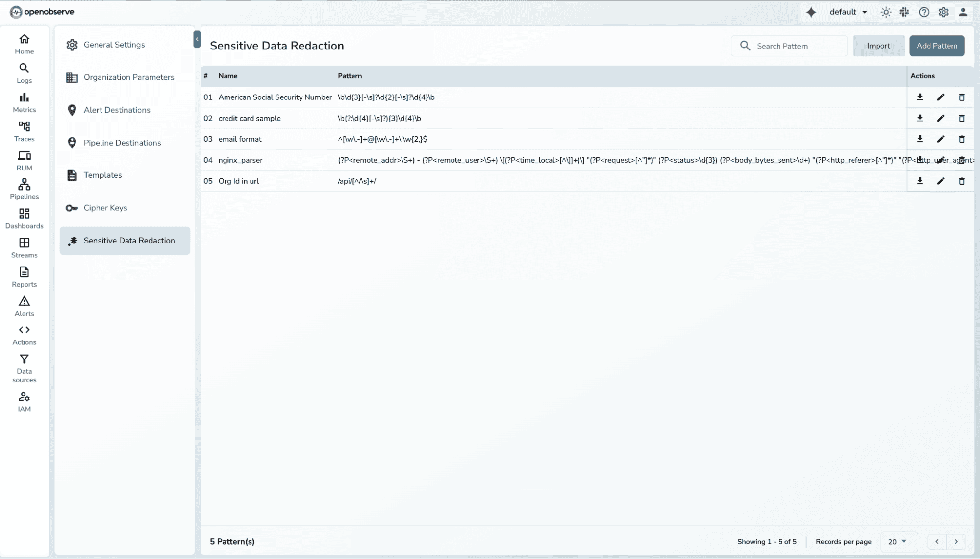Open Cipher Keys settings page
Image resolution: width=980 pixels, height=559 pixels.
(105, 208)
